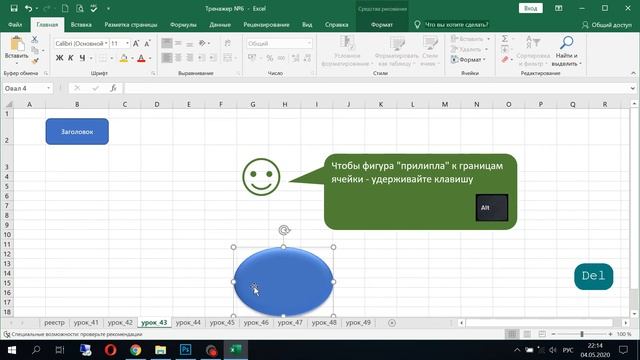Click the blue Заголовок shape button
Image resolution: width=640 pixels, height=360 pixels.
pos(77,131)
